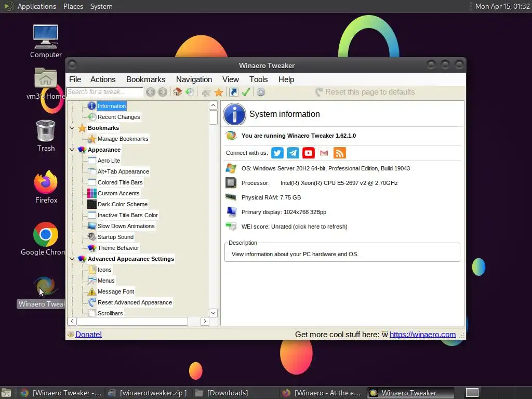Select Dark Color Scheme tweak
The width and height of the screenshot is (532, 399).
123,204
